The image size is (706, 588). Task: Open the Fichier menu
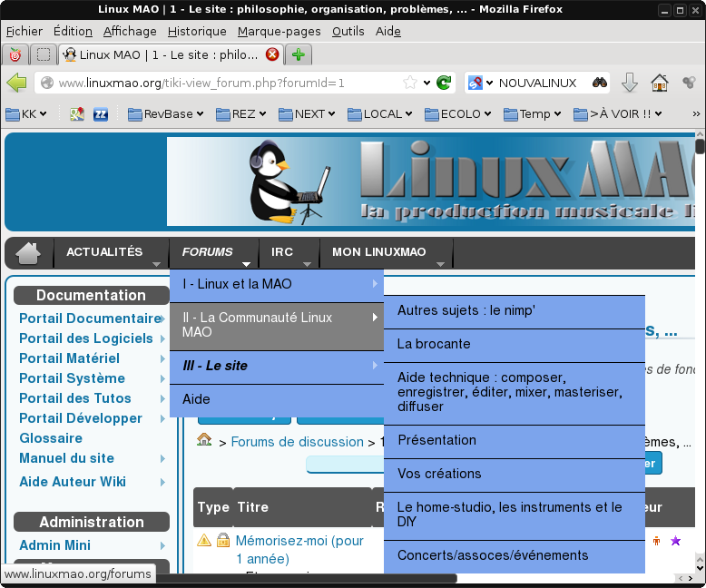(25, 32)
